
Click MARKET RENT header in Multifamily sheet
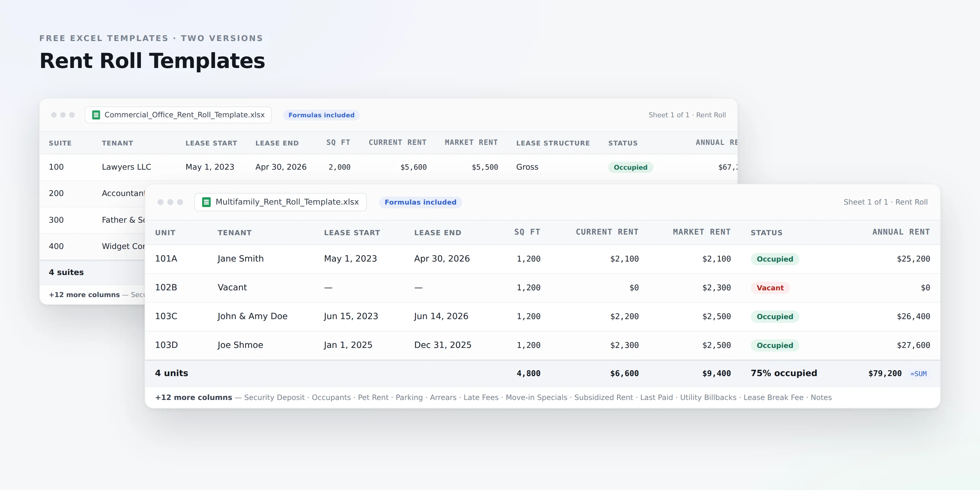coord(702,232)
